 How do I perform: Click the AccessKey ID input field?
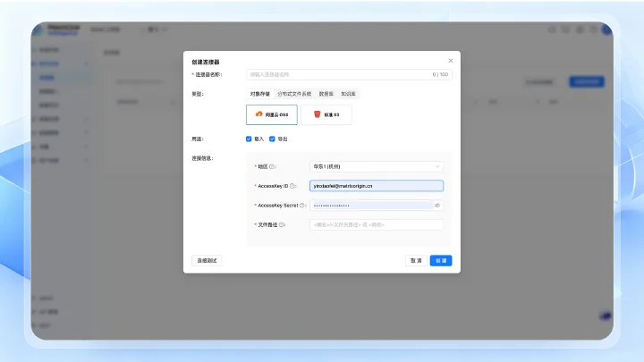tap(377, 186)
